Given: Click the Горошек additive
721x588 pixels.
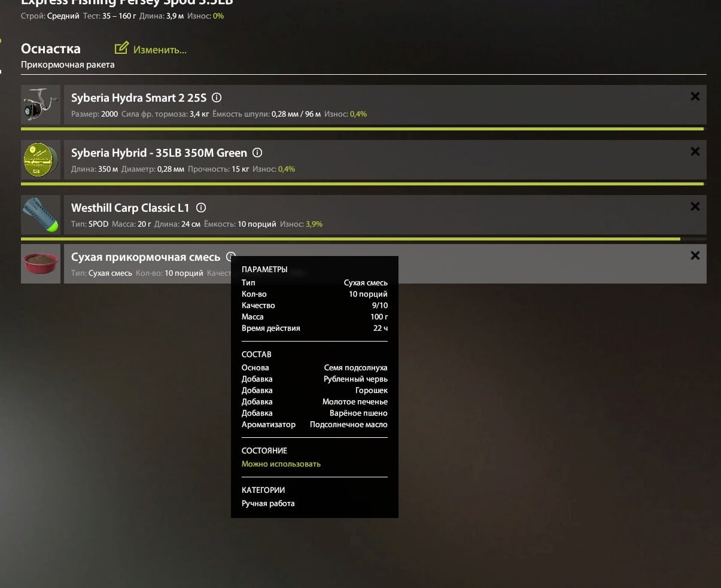Looking at the screenshot, I should click(371, 390).
